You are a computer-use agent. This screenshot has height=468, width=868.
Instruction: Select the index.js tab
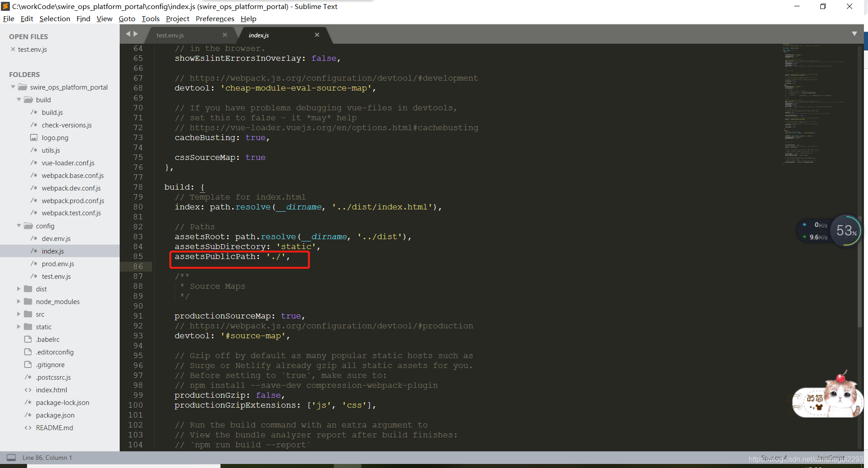pos(258,35)
